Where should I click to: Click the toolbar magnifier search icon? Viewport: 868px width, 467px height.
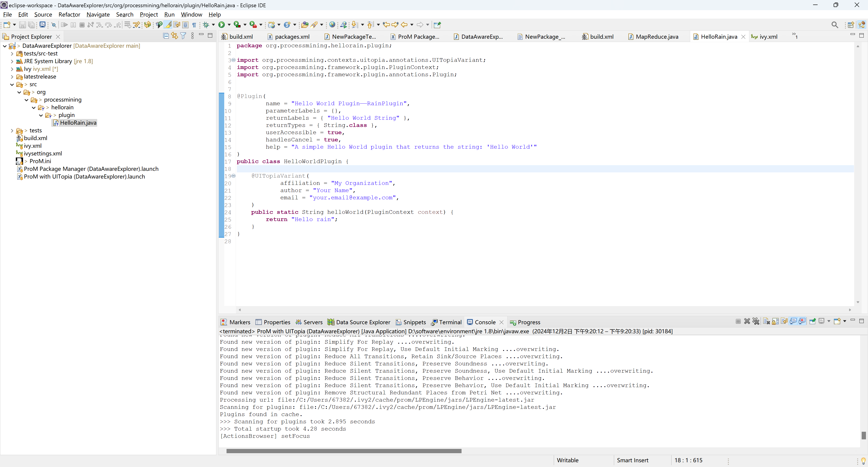[835, 25]
